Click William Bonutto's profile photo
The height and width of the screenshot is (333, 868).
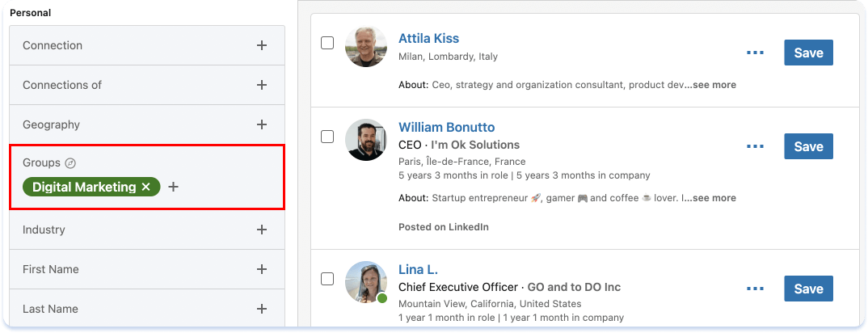[x=365, y=140]
